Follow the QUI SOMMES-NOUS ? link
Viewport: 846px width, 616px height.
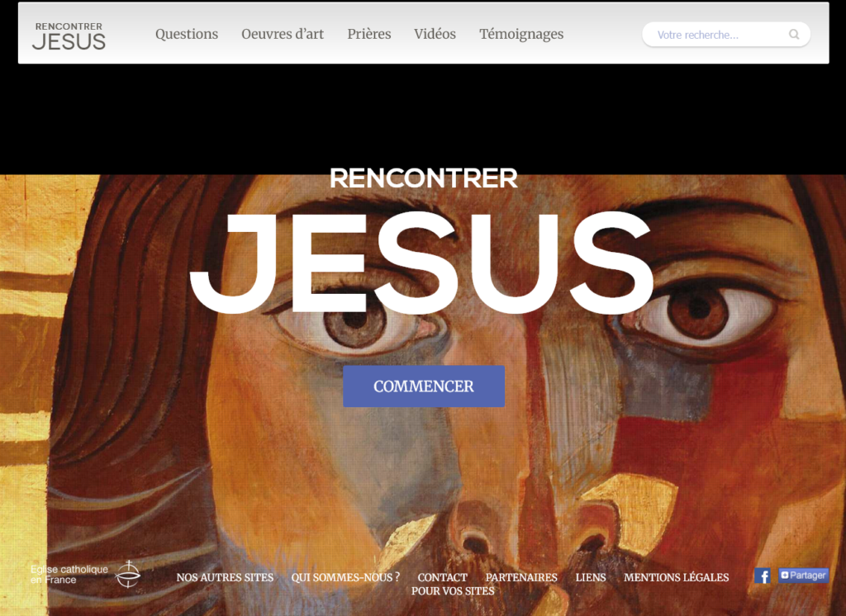click(345, 577)
